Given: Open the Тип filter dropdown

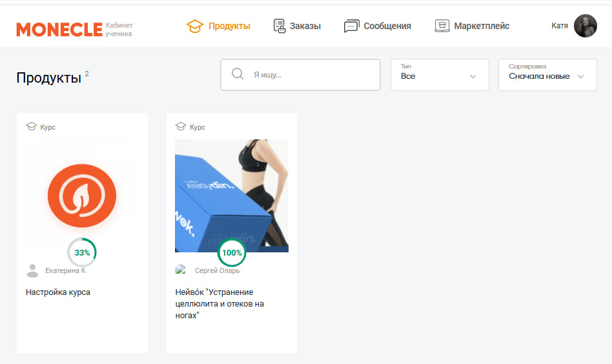Looking at the screenshot, I should [x=440, y=76].
